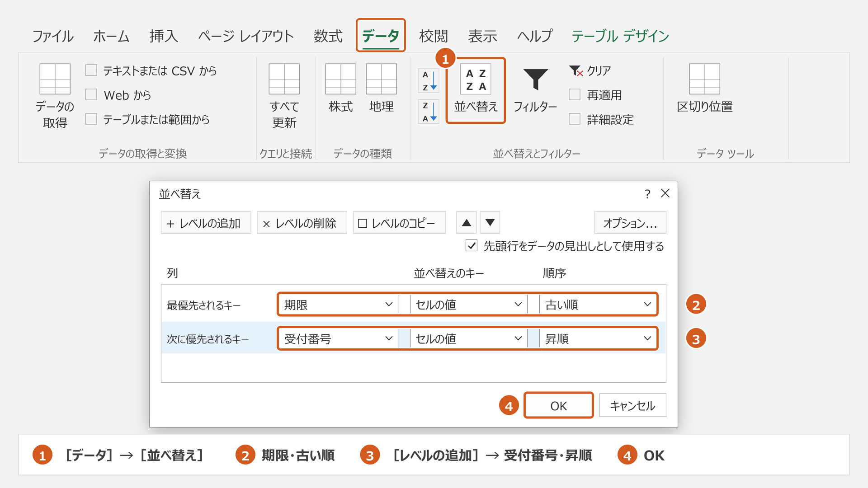Select the 地理 data type icon
Screen dimensions: 868x488
click(381, 79)
